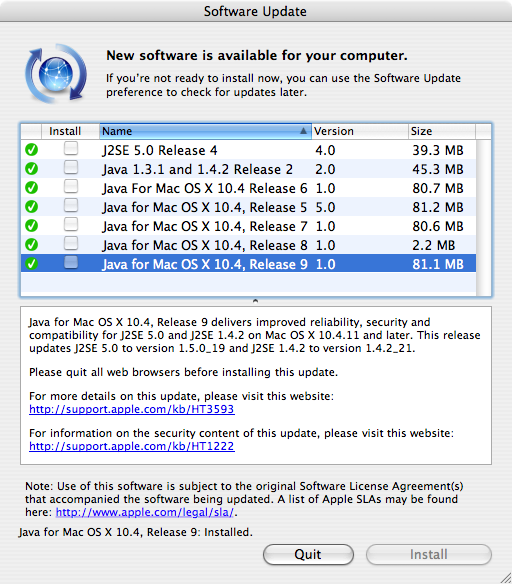Open the support.apple.com/kb/HT3593 link

tap(132, 409)
